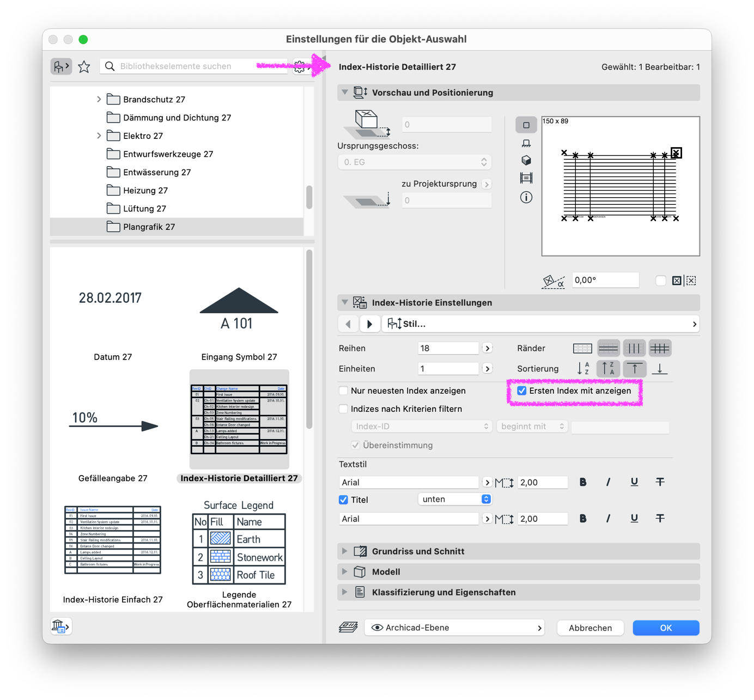Screen dimensions: 754x700
Task: Sort descending Z to A
Action: 608,369
